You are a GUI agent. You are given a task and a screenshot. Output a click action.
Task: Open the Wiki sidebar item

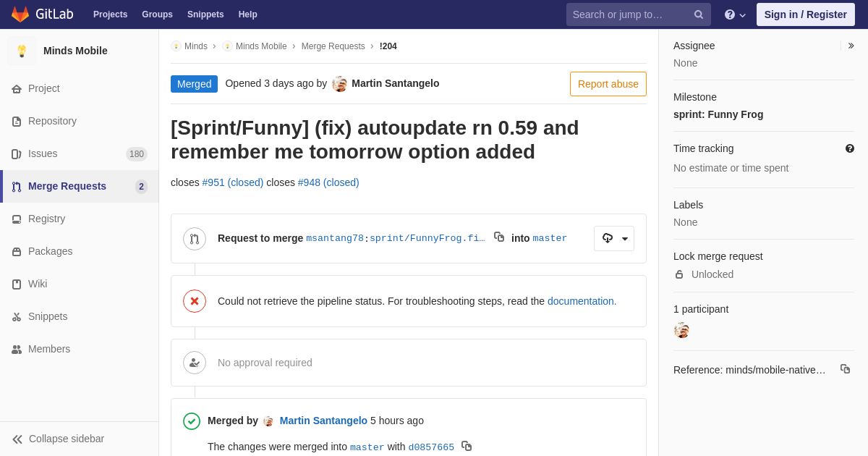(80, 284)
